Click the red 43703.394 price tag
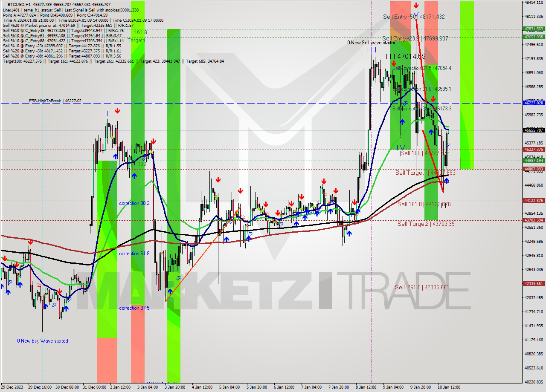The width and height of the screenshot is (546, 392). (x=534, y=220)
